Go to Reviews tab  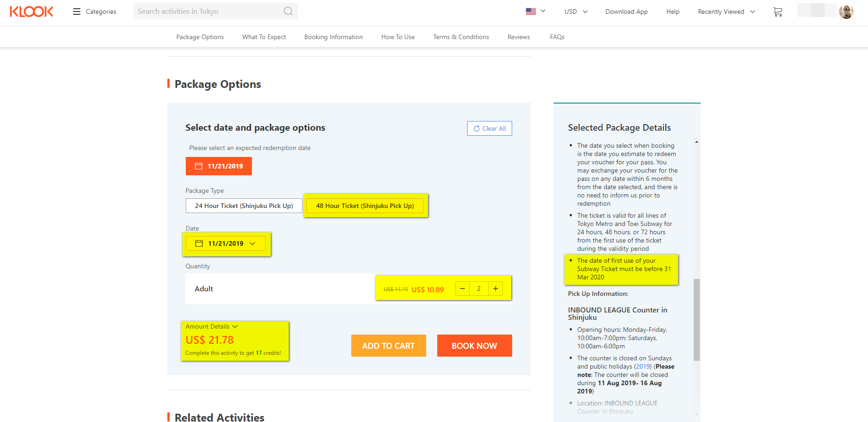pyautogui.click(x=519, y=37)
